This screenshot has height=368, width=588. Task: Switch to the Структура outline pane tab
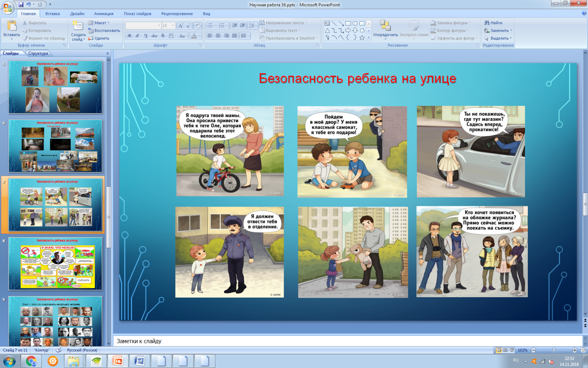[38, 53]
